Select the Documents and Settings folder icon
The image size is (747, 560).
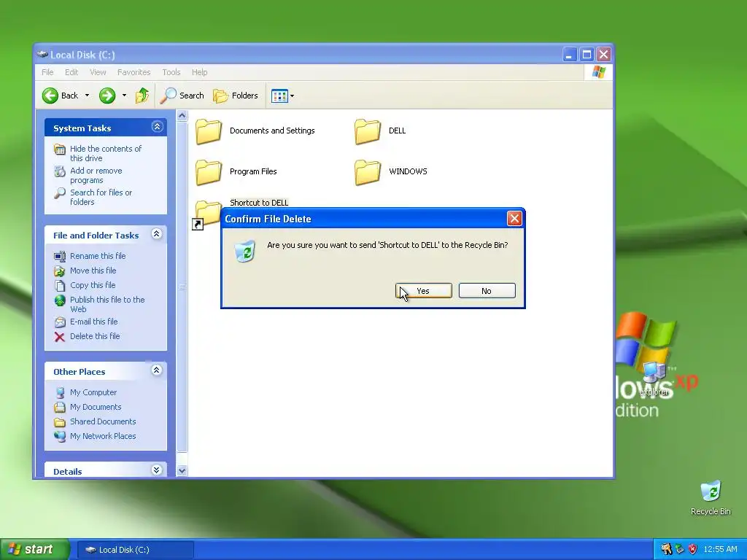[x=208, y=131]
